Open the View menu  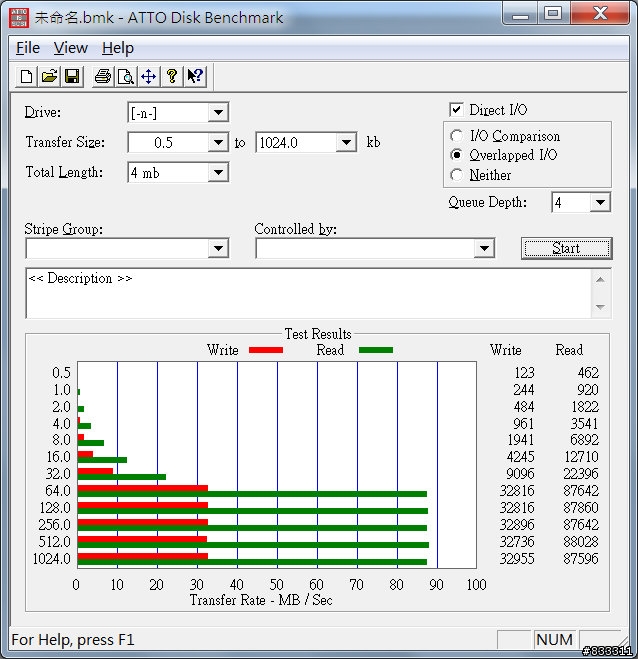(x=71, y=48)
